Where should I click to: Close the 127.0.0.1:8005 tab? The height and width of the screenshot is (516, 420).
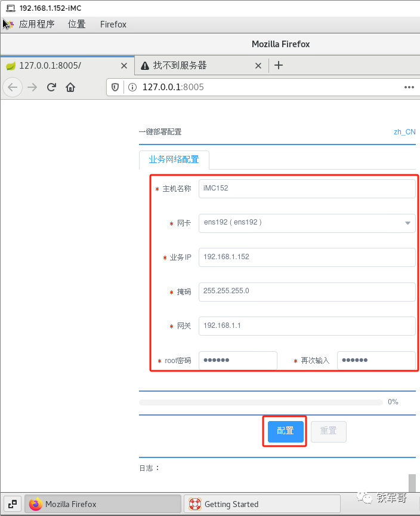pos(124,66)
